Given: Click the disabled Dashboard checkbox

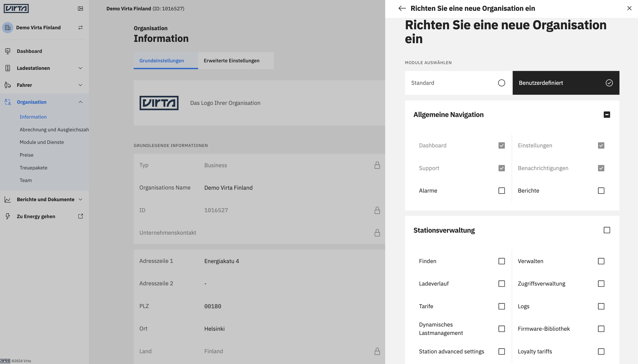Looking at the screenshot, I should (x=502, y=145).
